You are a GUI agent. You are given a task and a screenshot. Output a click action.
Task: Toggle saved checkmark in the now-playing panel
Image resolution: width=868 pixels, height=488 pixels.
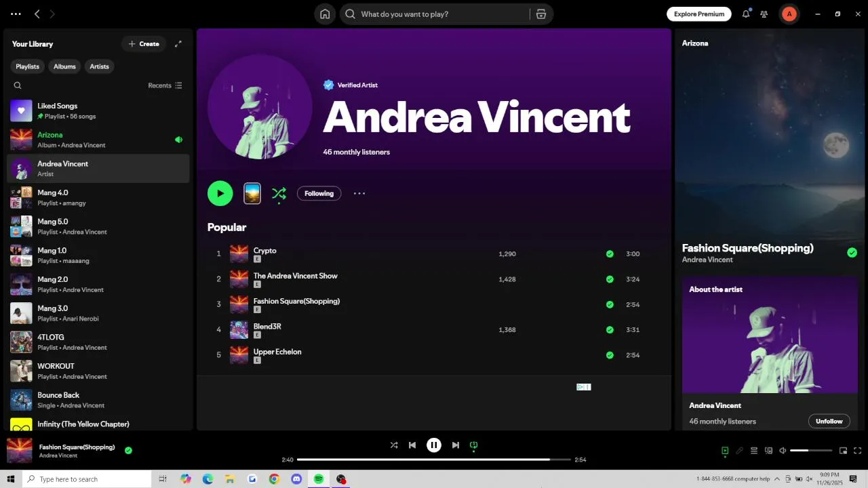[x=852, y=253]
